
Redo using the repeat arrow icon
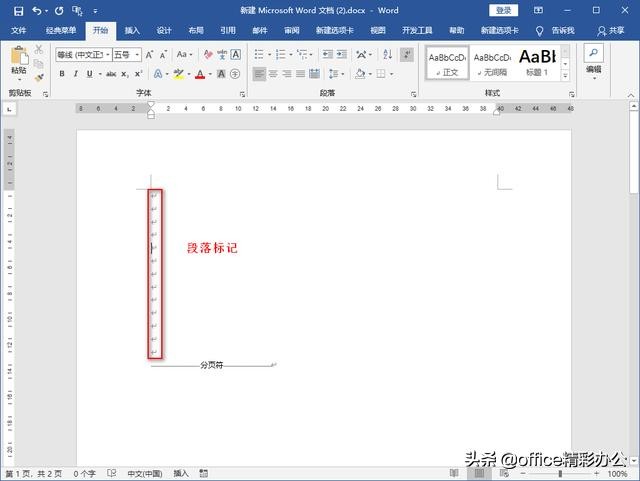59,11
